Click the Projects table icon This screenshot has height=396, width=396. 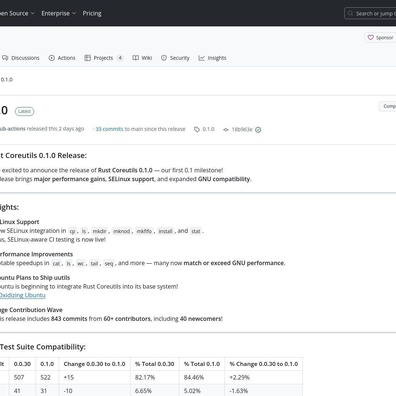87,58
